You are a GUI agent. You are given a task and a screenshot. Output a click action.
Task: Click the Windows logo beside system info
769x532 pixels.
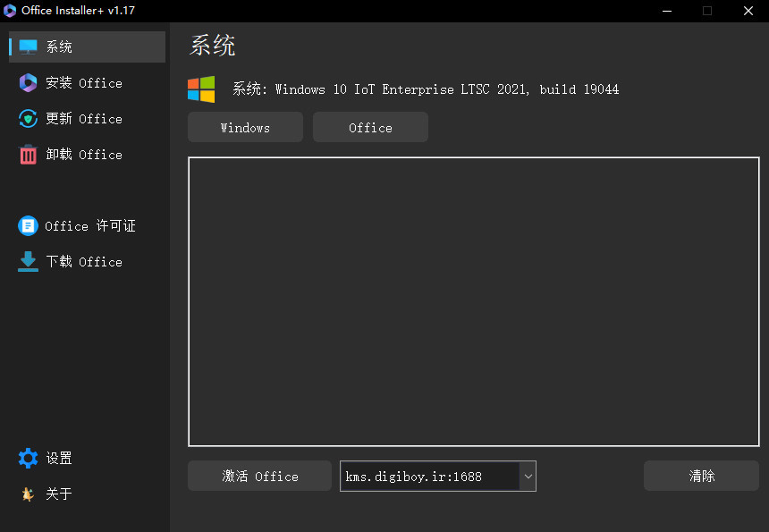point(203,89)
